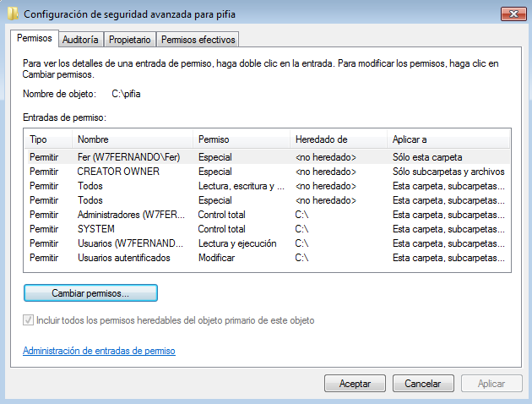Click <no heredado> in the CREATOR OWNER row
Viewport: 532px width, 404px height.
(326, 172)
